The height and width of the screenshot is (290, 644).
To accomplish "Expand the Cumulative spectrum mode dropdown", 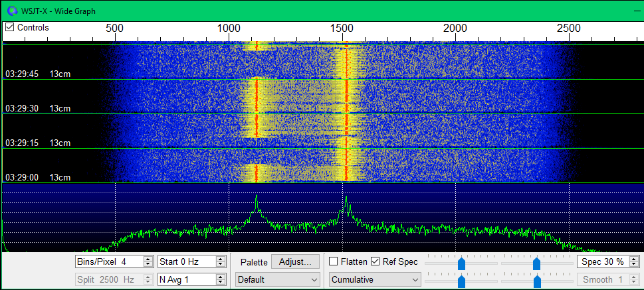I will [376, 280].
